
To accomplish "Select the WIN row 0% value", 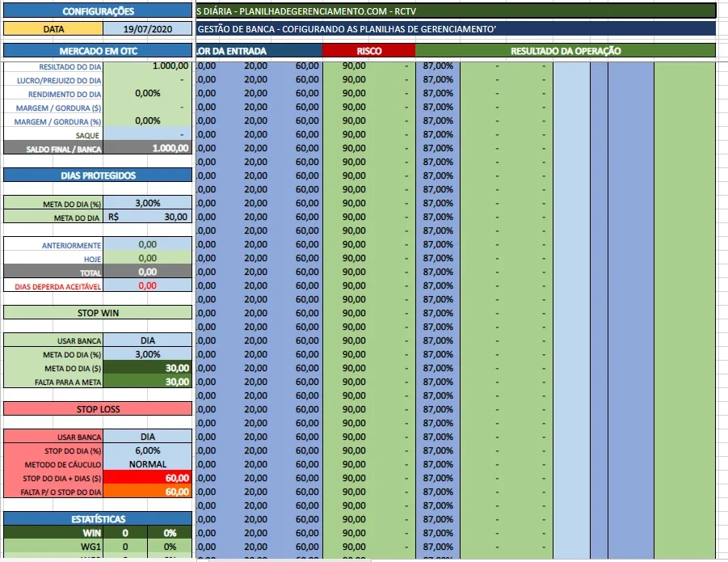I will 170,533.
